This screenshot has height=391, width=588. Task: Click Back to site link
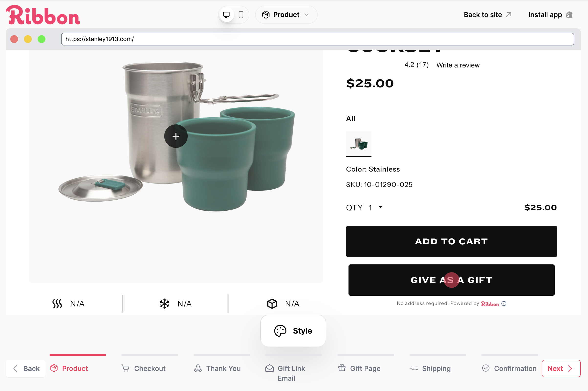(x=487, y=15)
